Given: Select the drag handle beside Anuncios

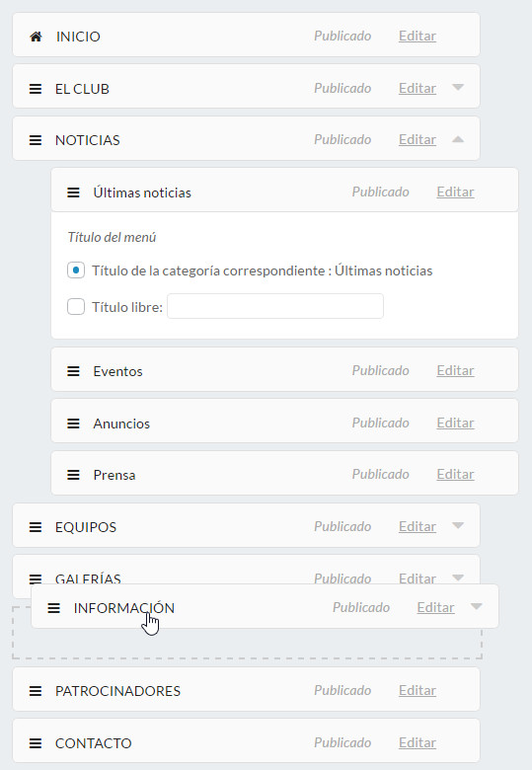Looking at the screenshot, I should pos(73,423).
